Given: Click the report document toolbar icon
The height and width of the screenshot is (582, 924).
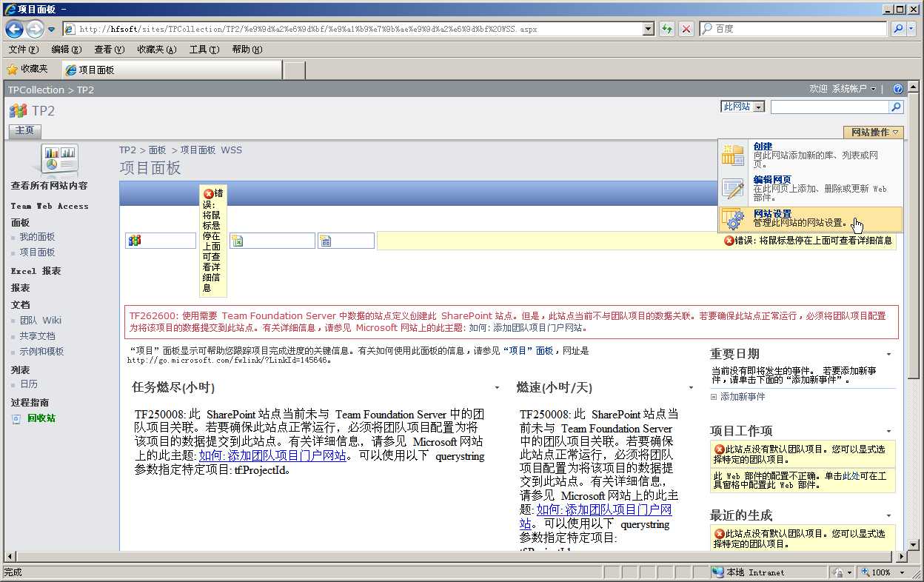Looking at the screenshot, I should tap(326, 241).
